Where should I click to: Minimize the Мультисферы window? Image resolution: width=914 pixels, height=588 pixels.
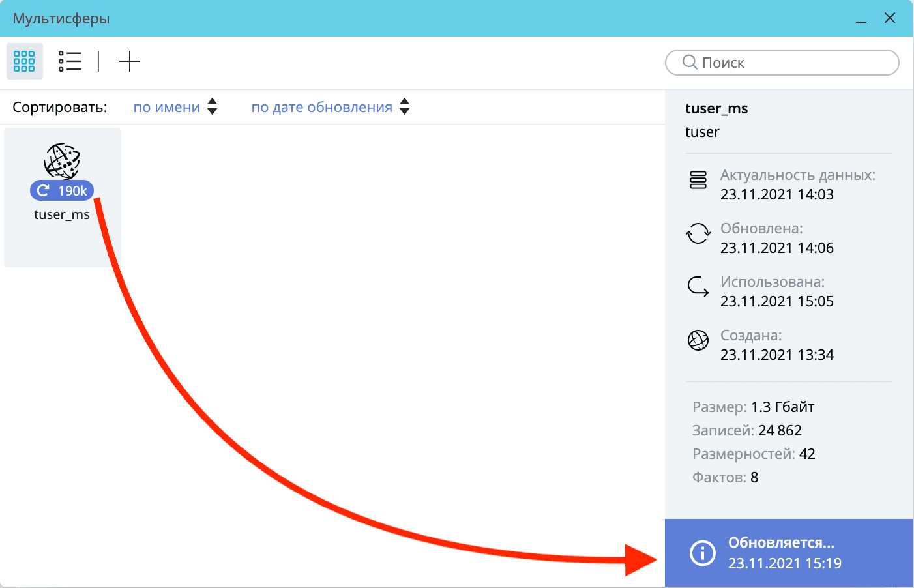(861, 19)
